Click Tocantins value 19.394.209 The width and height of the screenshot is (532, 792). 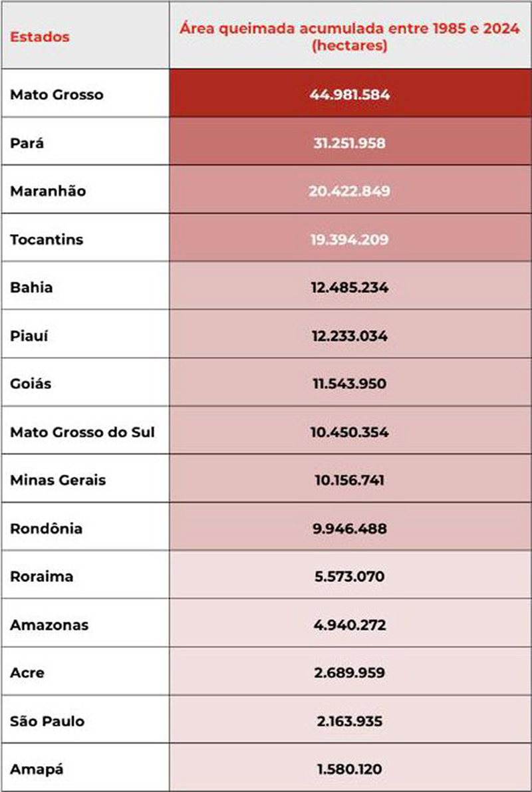pos(349,239)
